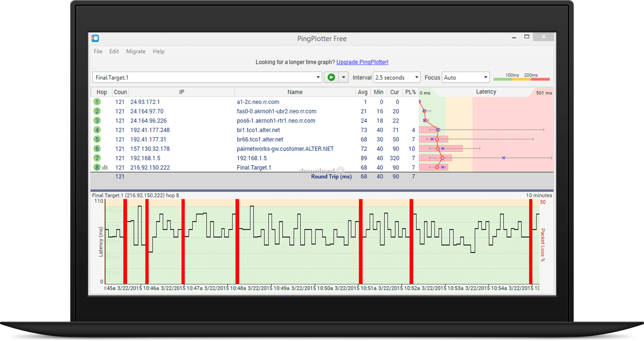Click hostname a1-2c.neo.rr.com
644x341 pixels.
(258, 102)
